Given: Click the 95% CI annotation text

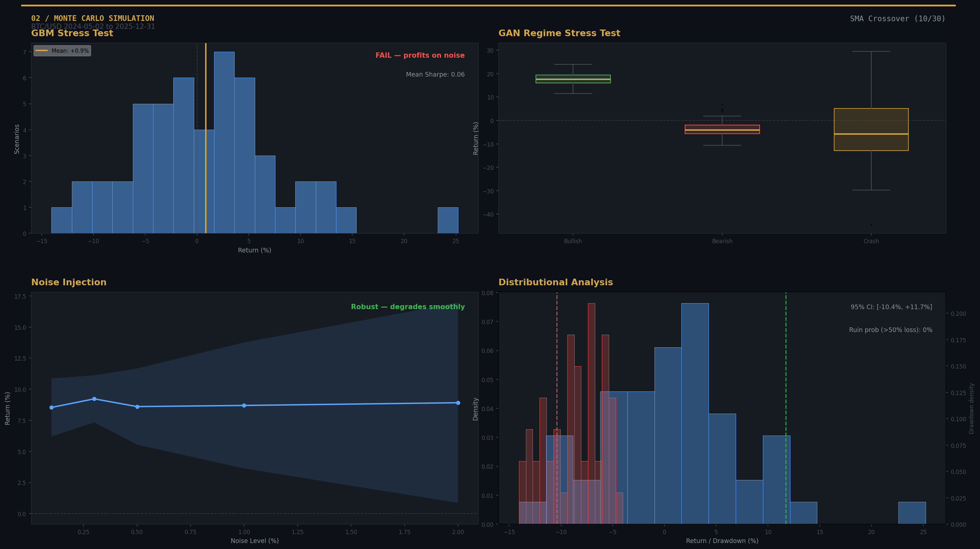Looking at the screenshot, I should 891,307.
